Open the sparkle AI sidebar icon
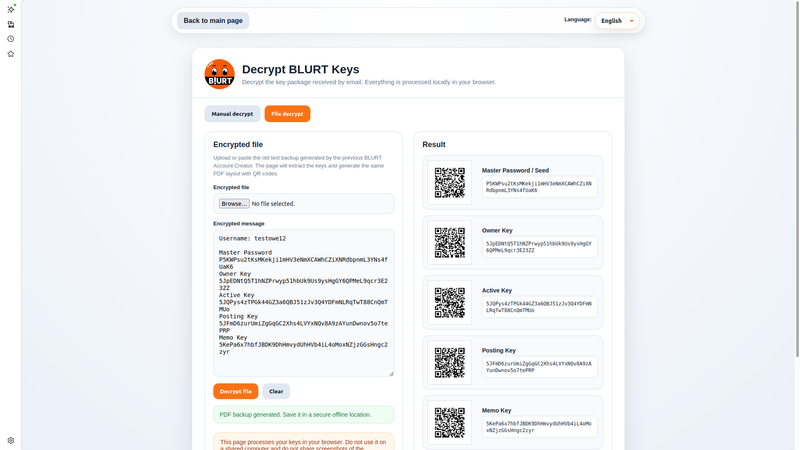The height and width of the screenshot is (450, 800). (11, 9)
